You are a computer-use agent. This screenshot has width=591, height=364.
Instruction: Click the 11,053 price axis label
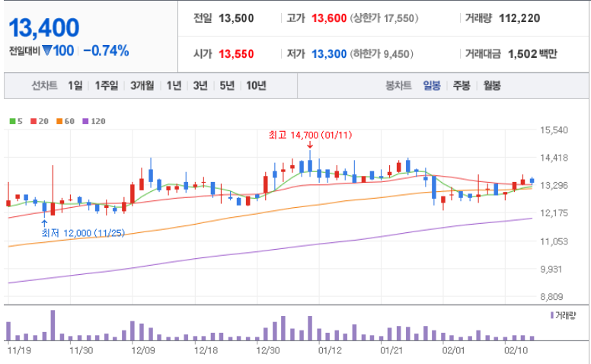[x=554, y=241]
